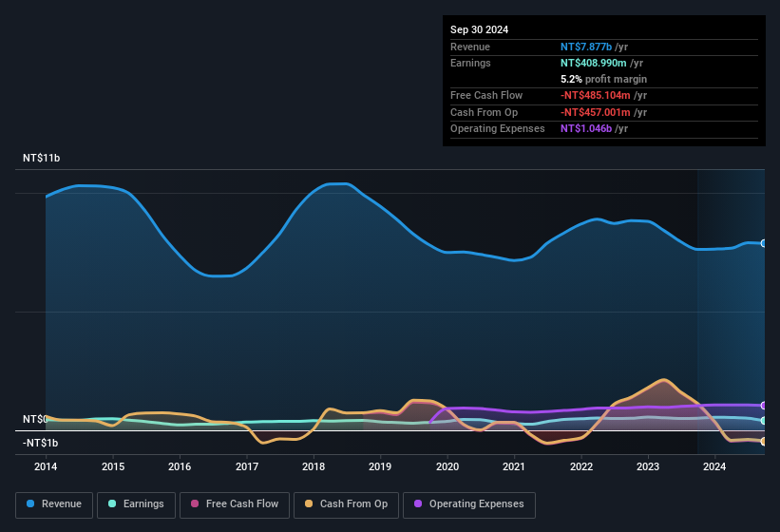Image resolution: width=780 pixels, height=532 pixels.
Task: Click the Revenue endpoint marker on chart
Action: click(764, 243)
